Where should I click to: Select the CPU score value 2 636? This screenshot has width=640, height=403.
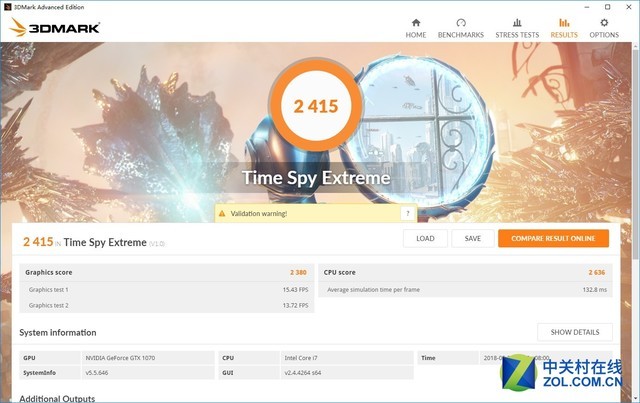pos(597,272)
